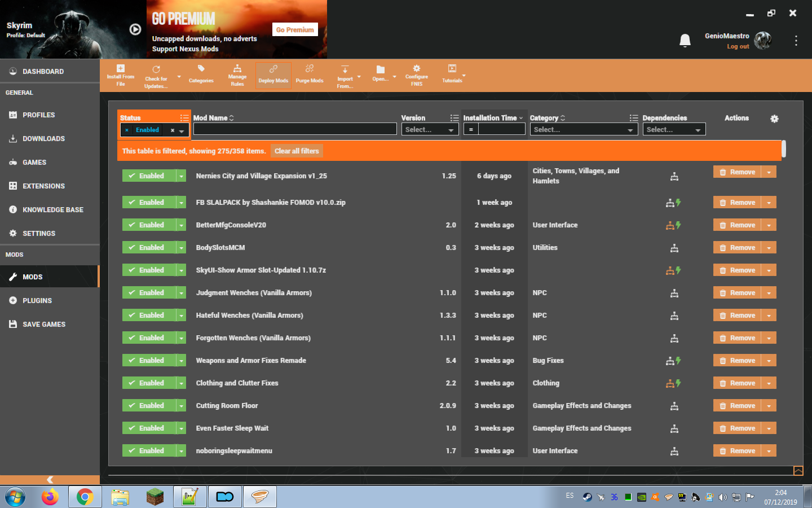This screenshot has height=508, width=812.
Task: Click dependencies icon for Cutting Room Floor
Action: 674,406
